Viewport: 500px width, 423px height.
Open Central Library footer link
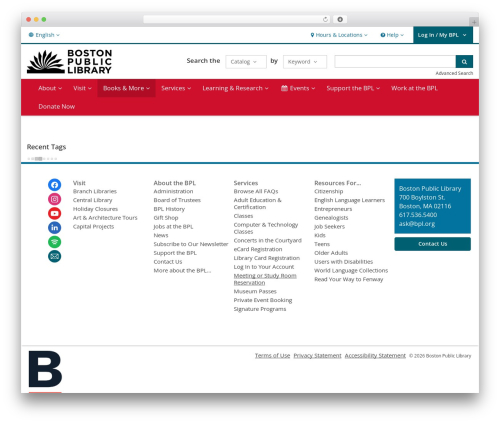(92, 200)
